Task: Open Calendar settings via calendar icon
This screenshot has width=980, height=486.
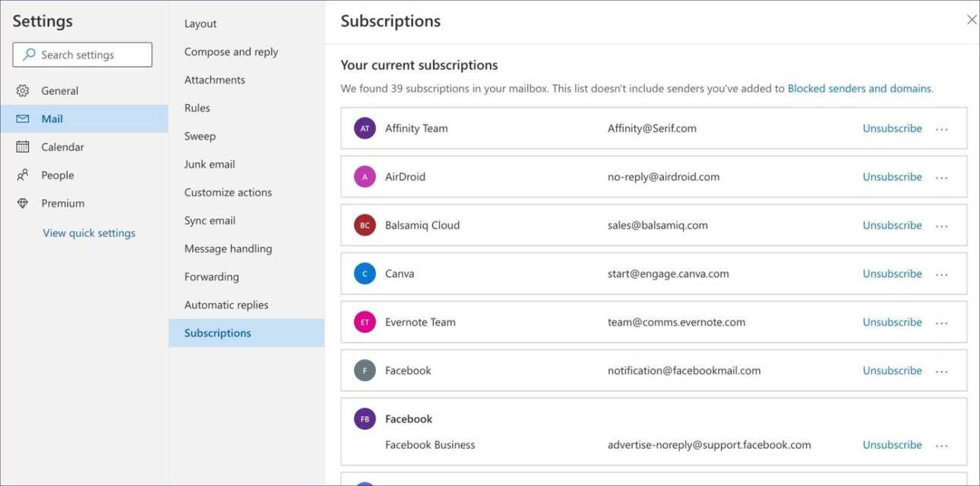Action: click(x=23, y=147)
